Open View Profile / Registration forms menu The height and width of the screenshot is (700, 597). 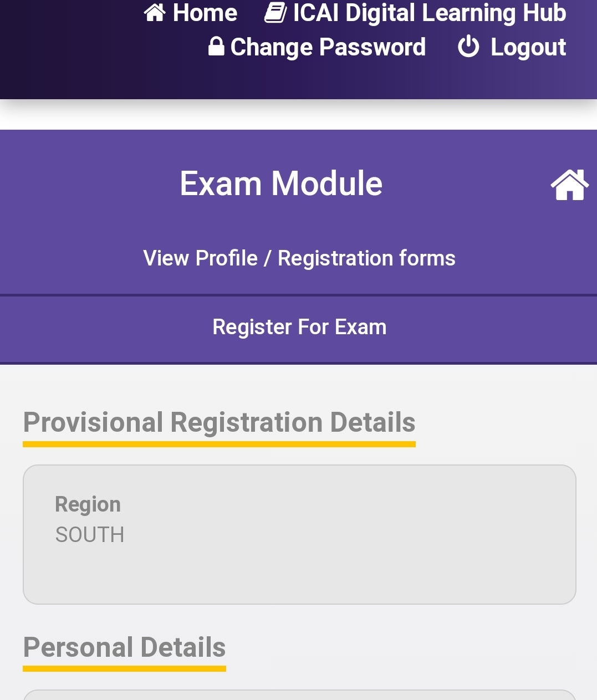[299, 258]
